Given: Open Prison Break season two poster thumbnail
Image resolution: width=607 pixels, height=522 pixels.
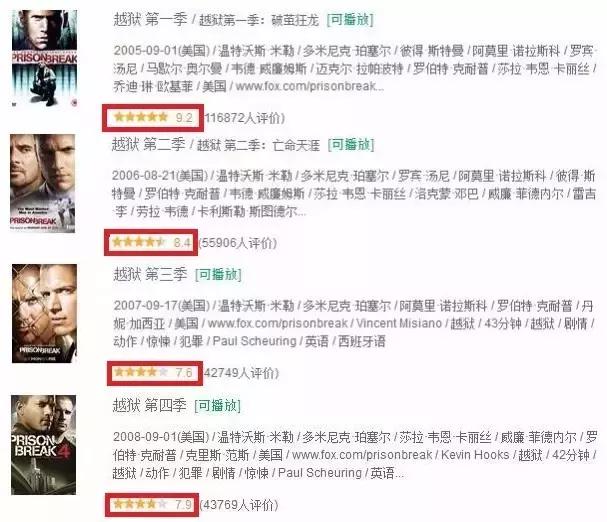Looking at the screenshot, I should tap(43, 183).
